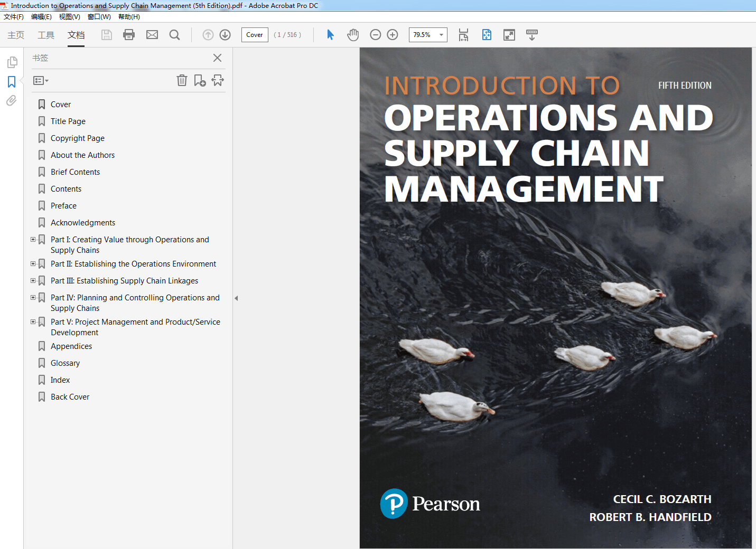
Task: Toggle Fit One Full Page view
Action: pyautogui.click(x=486, y=34)
